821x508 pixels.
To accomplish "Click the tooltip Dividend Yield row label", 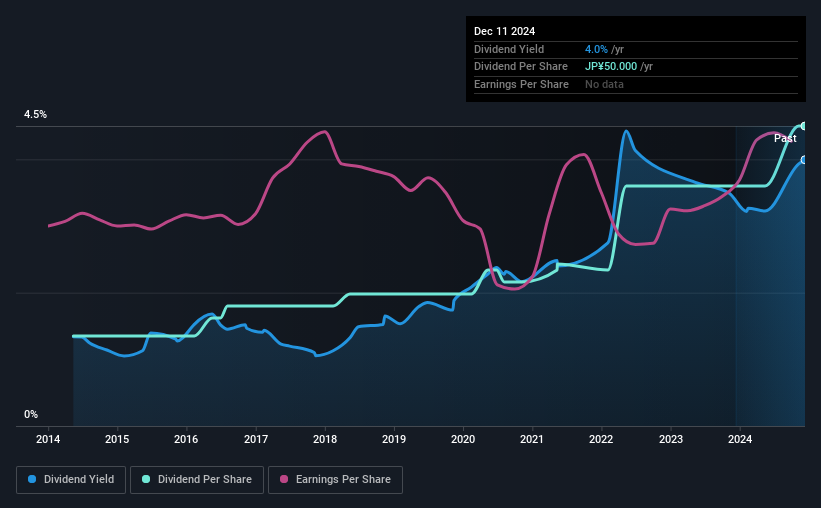I will pyautogui.click(x=509, y=49).
